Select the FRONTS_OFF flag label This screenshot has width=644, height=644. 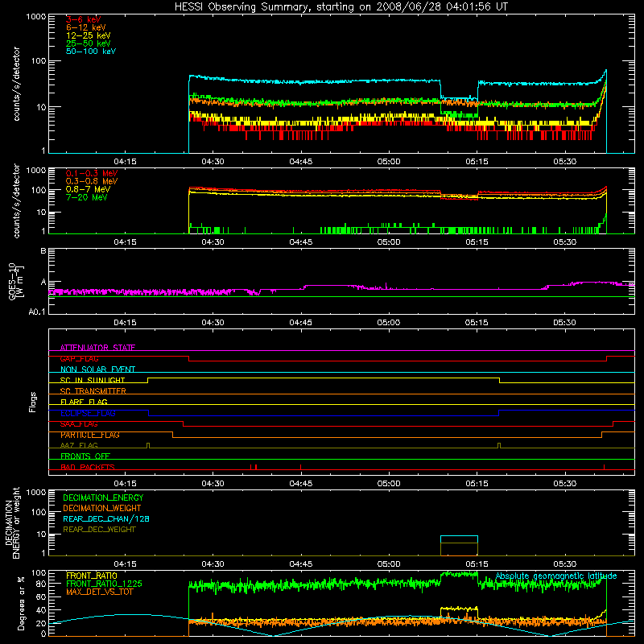(x=85, y=456)
